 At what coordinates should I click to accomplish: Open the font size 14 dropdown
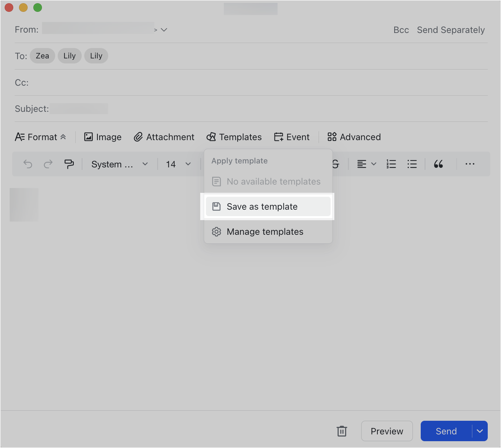click(178, 164)
